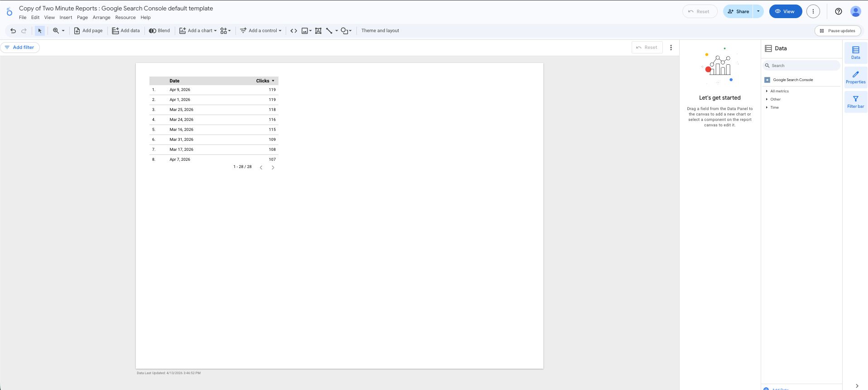The height and width of the screenshot is (390, 868).
Task: Open community visualizations and components menu
Action: pyautogui.click(x=225, y=31)
